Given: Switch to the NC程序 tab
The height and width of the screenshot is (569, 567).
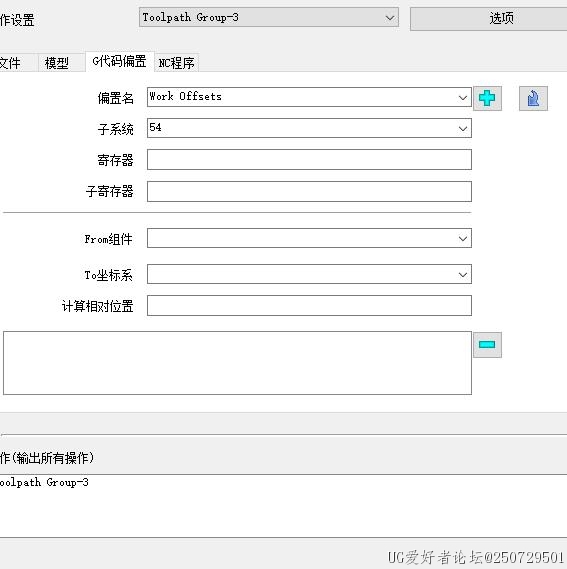Looking at the screenshot, I should (176, 63).
